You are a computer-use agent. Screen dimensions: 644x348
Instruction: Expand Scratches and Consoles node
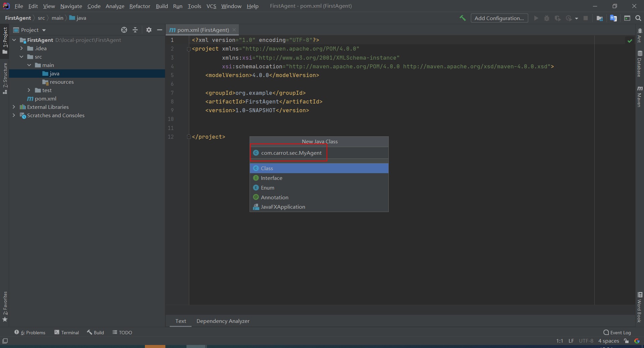14,115
